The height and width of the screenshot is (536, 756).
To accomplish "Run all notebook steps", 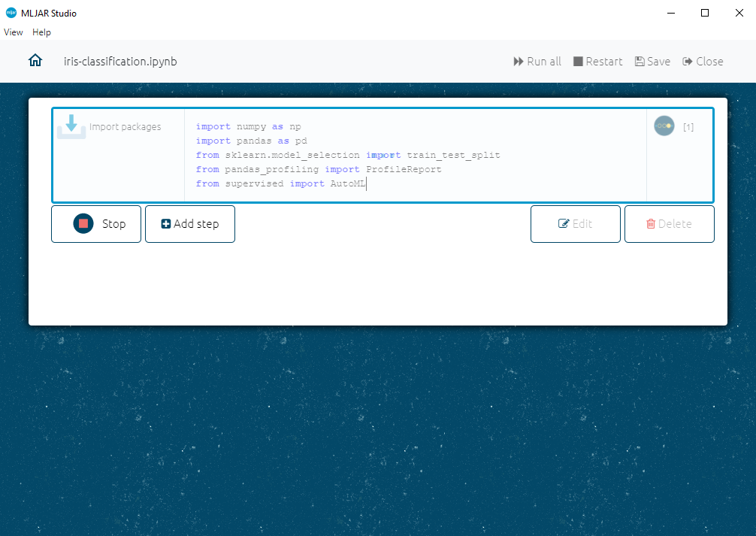I will pyautogui.click(x=537, y=62).
